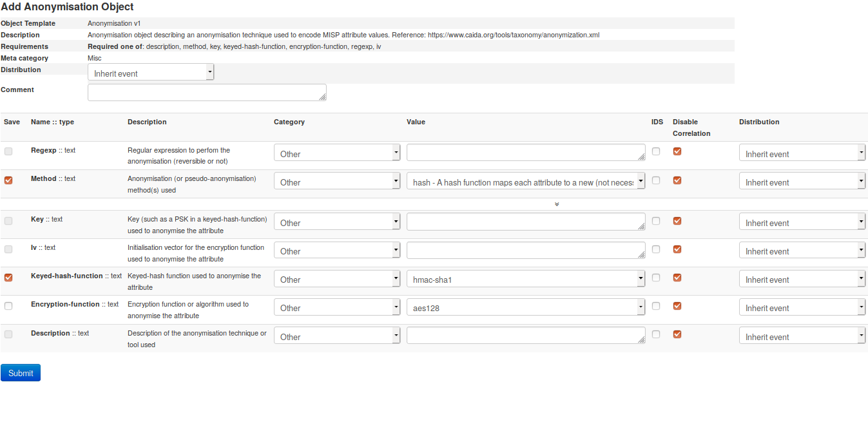Toggle Disable Correlation for Encryption-function
This screenshot has width=868, height=438.
677,306
